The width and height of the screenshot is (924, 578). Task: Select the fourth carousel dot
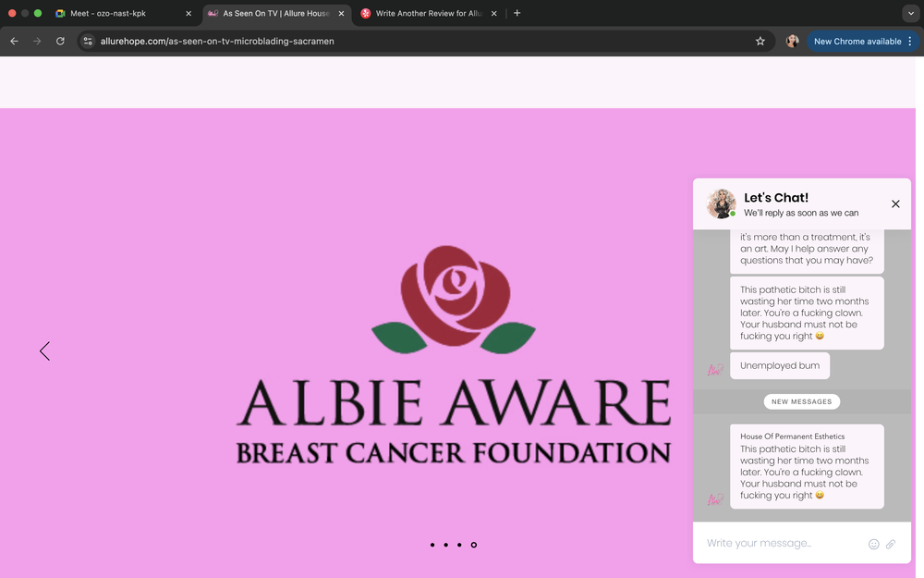click(x=474, y=545)
